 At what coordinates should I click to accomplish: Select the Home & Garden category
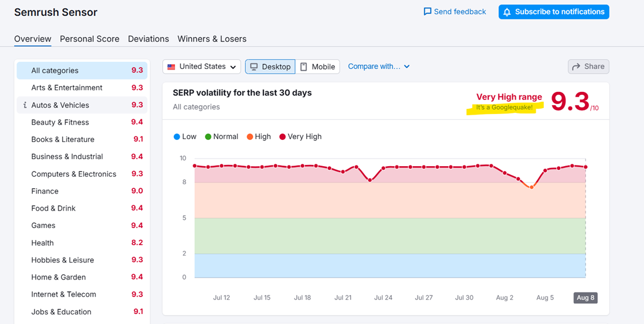(82, 277)
